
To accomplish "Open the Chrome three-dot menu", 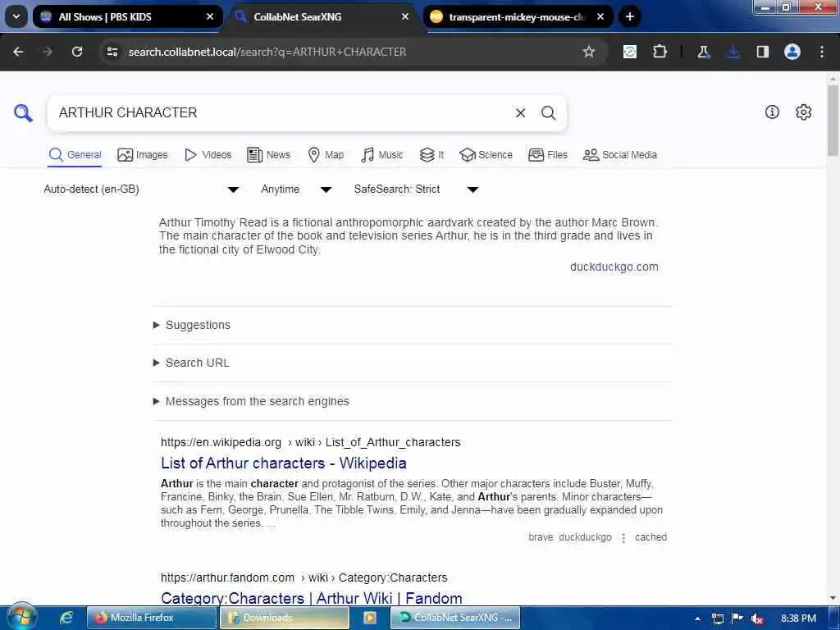I will coord(822,52).
